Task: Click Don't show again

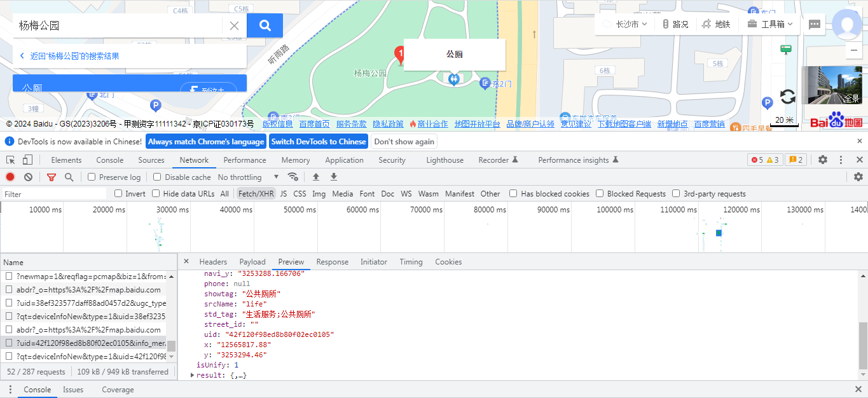Action: click(404, 142)
